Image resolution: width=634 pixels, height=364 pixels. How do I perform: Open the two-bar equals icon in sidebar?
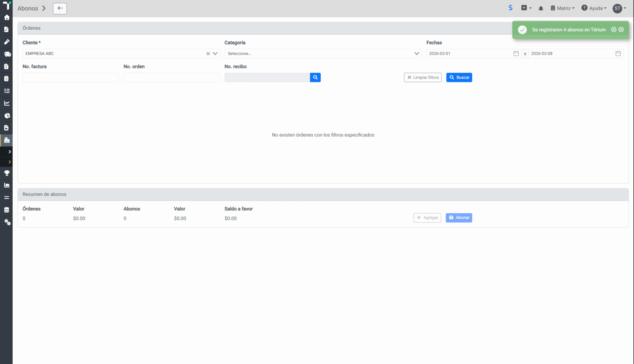[x=6, y=198]
